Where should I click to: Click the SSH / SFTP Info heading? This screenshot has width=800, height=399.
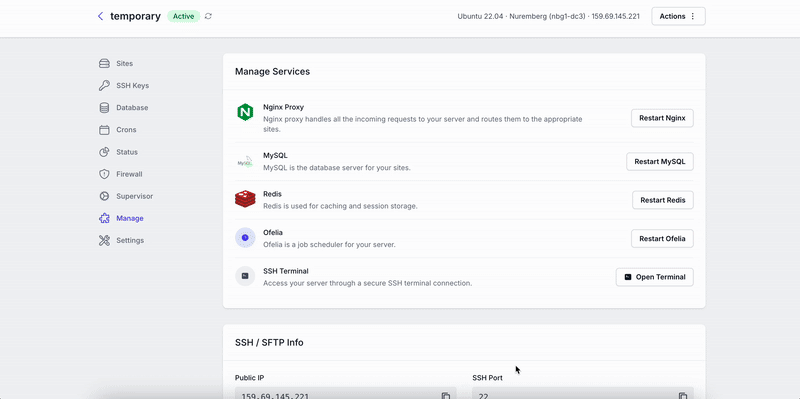(x=269, y=342)
